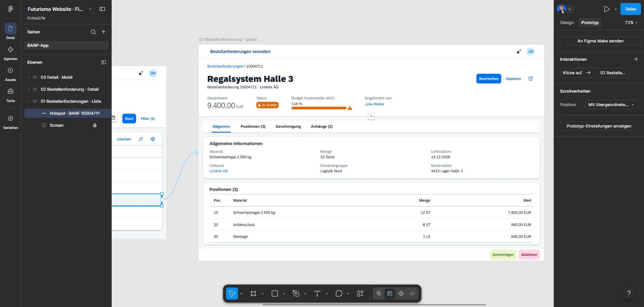Click the budget 118 % progress bar

(319, 108)
